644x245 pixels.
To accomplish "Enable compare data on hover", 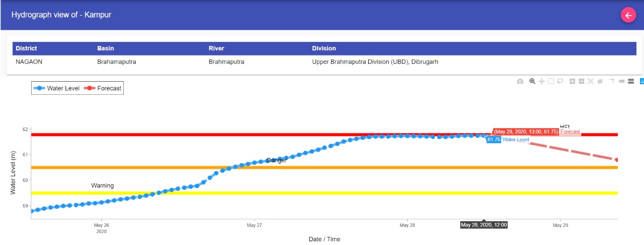I will (x=630, y=81).
